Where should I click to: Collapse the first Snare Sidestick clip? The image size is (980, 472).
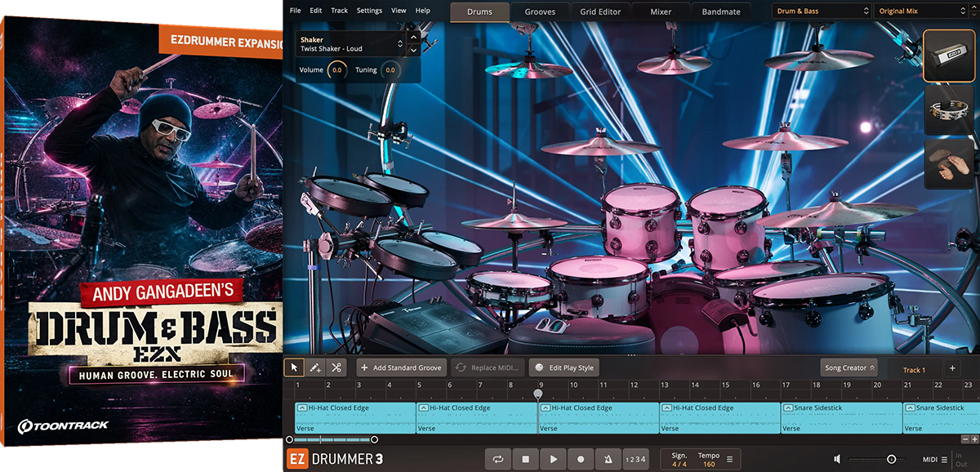click(x=788, y=407)
